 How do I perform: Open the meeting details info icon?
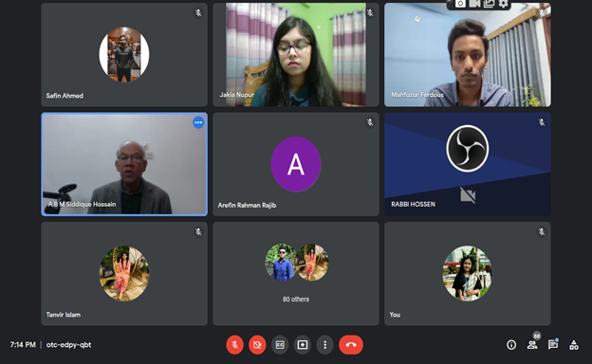click(511, 345)
